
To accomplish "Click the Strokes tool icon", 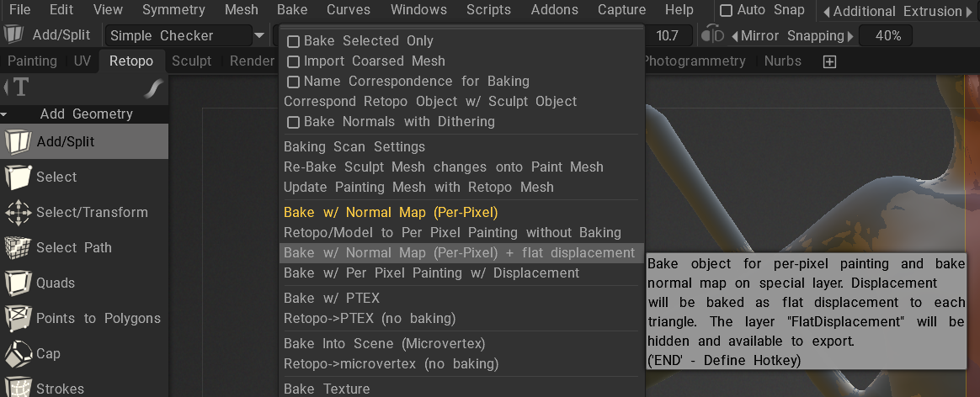I will 18,388.
